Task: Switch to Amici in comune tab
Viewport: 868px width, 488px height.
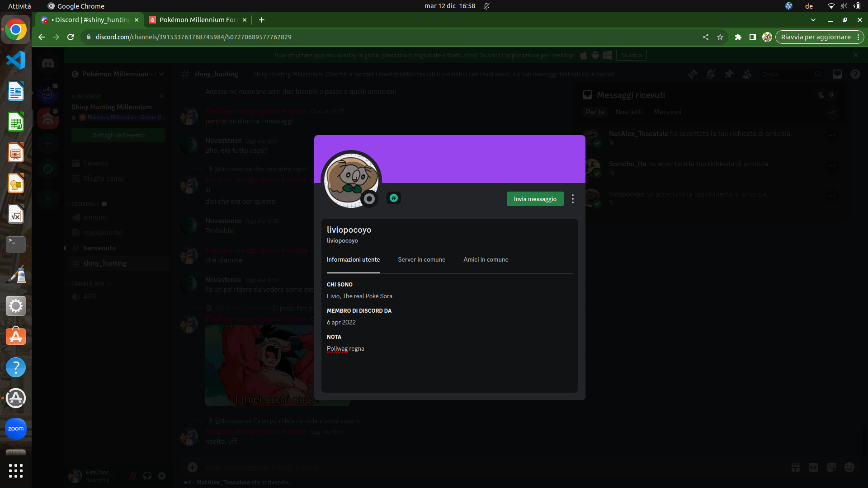Action: point(486,259)
